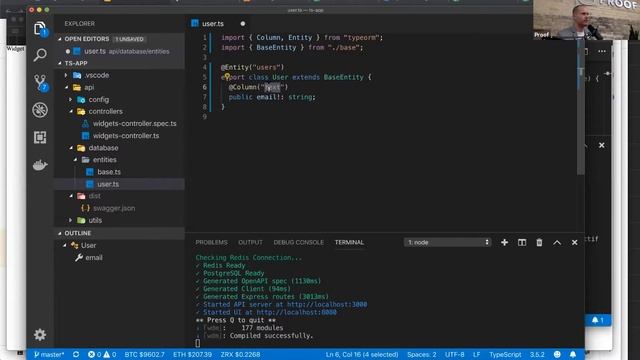640x360 pixels.
Task: Expand the config folder
Action: (x=71, y=100)
